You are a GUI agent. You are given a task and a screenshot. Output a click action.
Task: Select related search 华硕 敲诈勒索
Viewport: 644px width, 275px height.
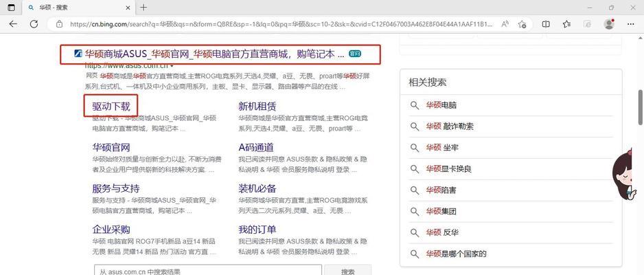tap(449, 126)
